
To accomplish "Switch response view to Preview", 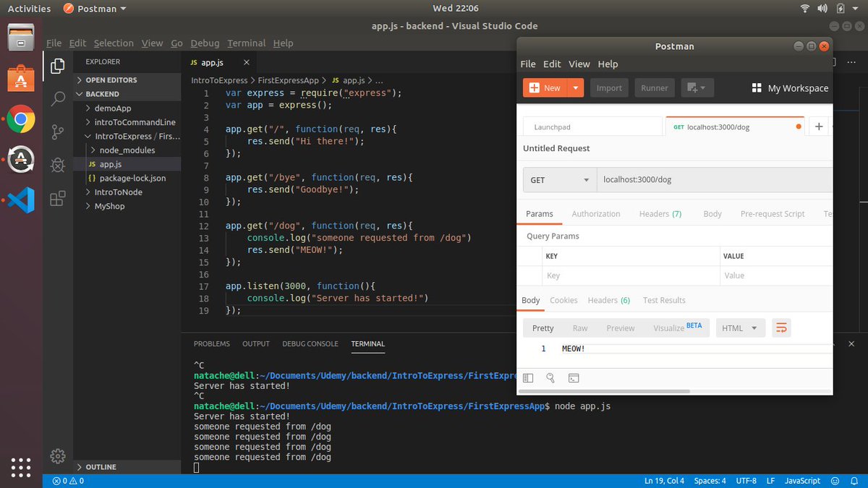I will point(620,328).
